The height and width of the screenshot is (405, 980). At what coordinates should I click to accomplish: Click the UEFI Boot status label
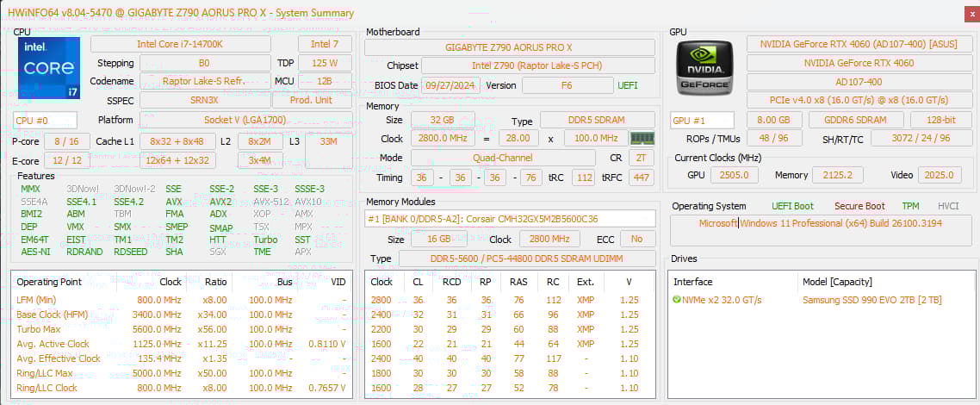792,206
